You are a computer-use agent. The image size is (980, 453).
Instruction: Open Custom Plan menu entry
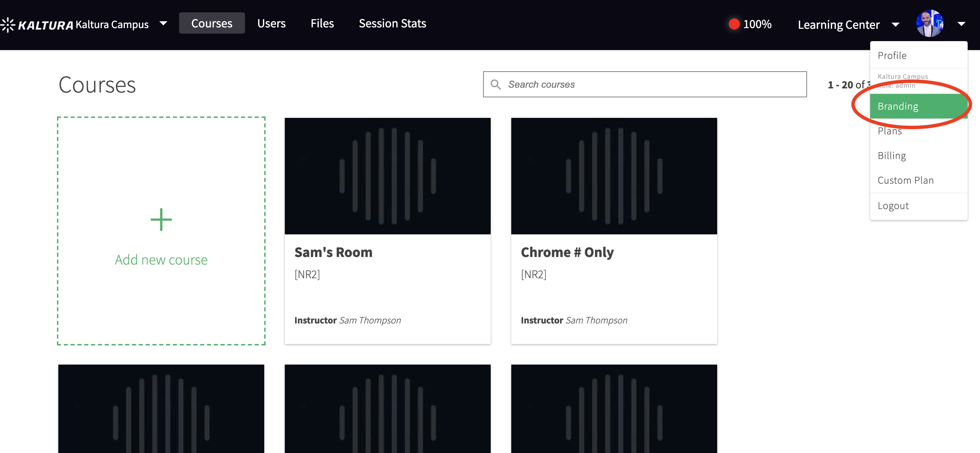coord(905,180)
